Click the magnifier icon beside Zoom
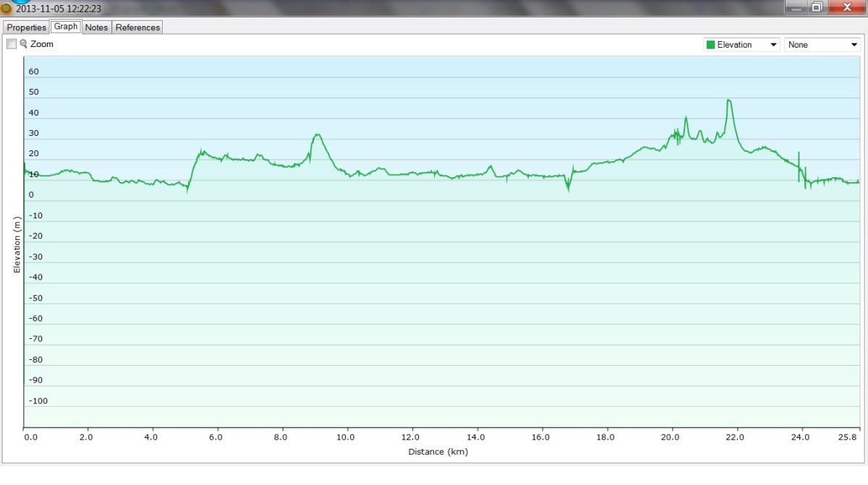Screen dimensions: 868x485 tap(24, 44)
